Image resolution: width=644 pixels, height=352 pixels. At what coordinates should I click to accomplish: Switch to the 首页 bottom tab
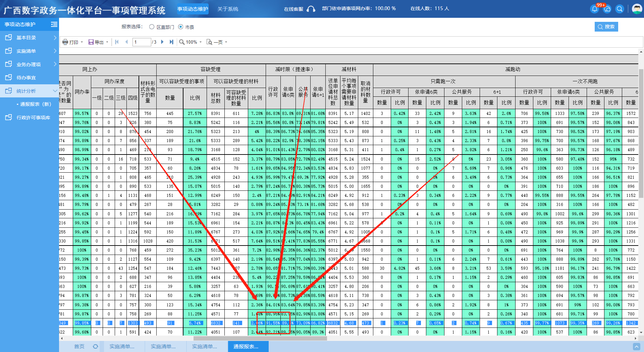tap(79, 346)
